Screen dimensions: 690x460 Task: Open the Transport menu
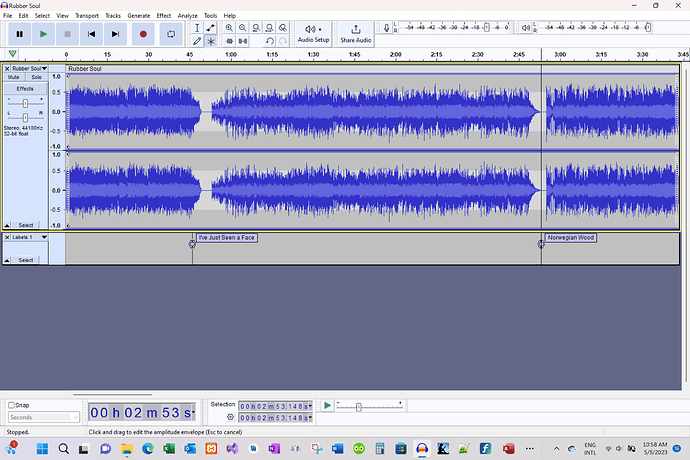87,15
